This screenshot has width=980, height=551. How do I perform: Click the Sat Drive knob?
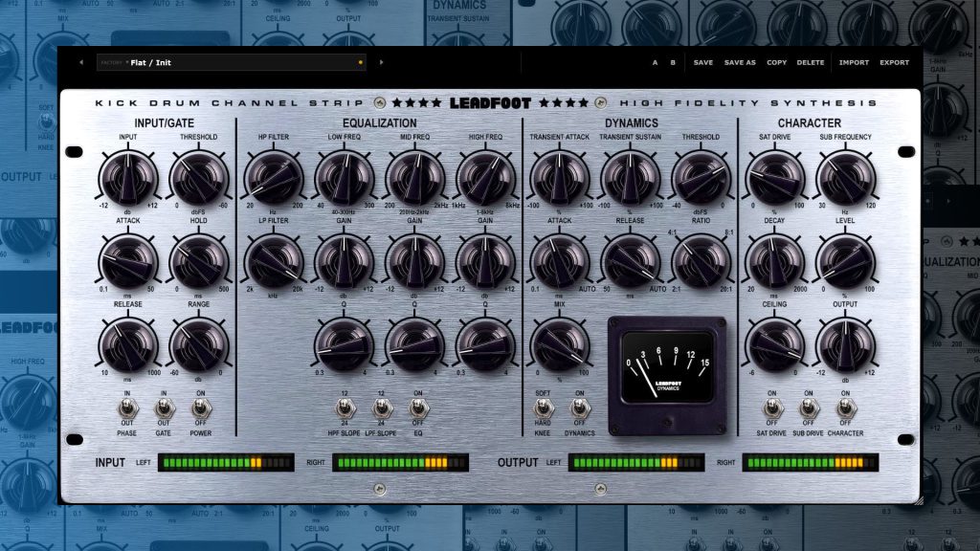[774, 178]
